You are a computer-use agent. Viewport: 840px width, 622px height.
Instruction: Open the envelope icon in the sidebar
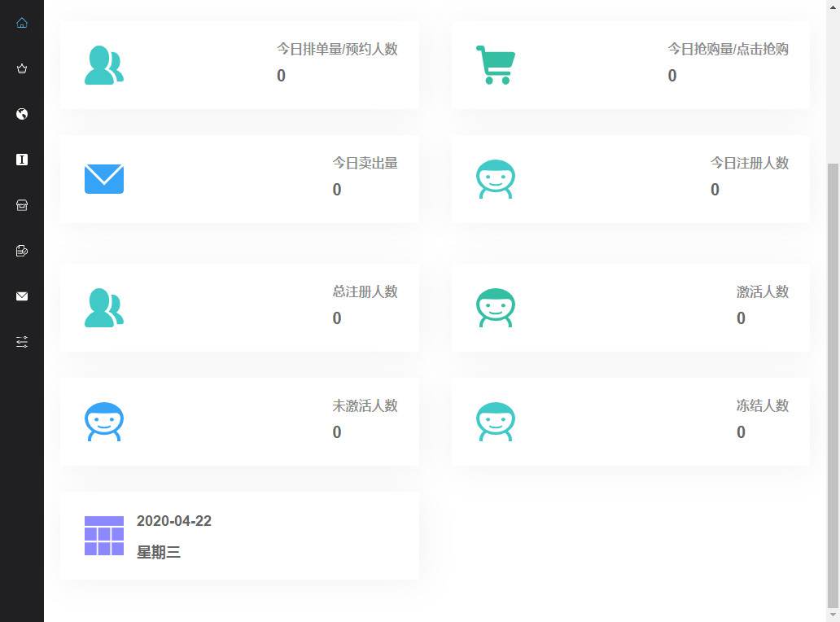(x=22, y=296)
